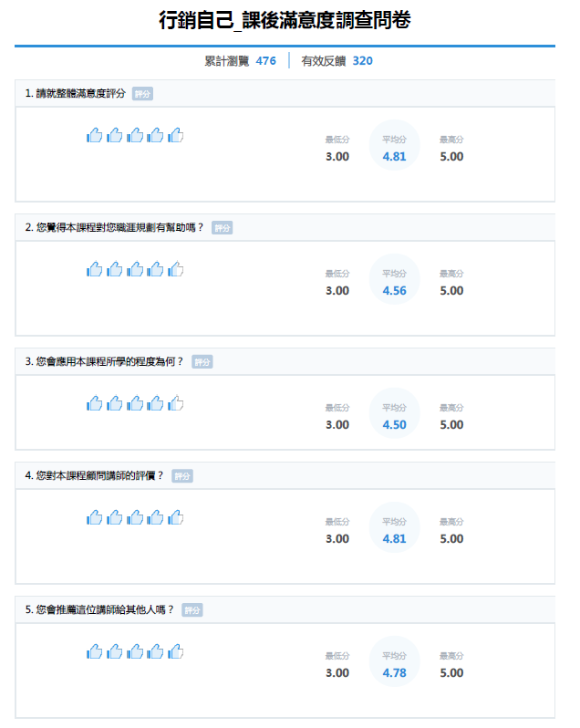Click the 4.56 average score circle
580x728 pixels.
[394, 280]
